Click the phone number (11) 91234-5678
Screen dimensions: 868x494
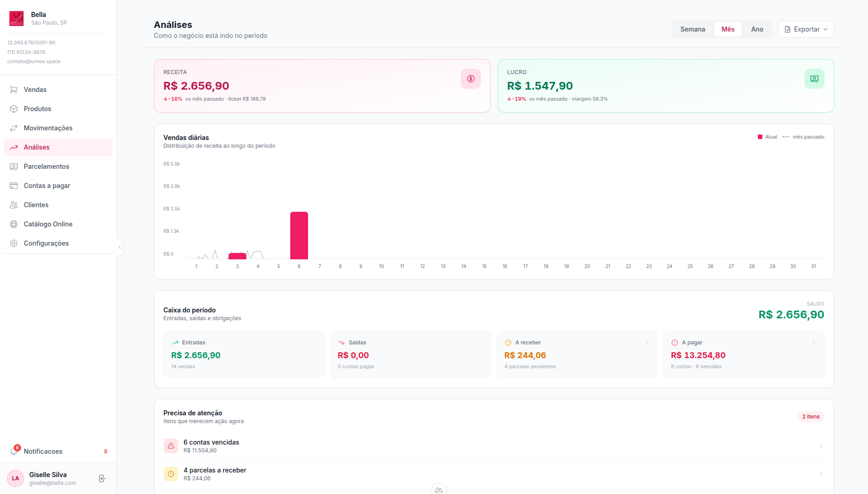26,52
